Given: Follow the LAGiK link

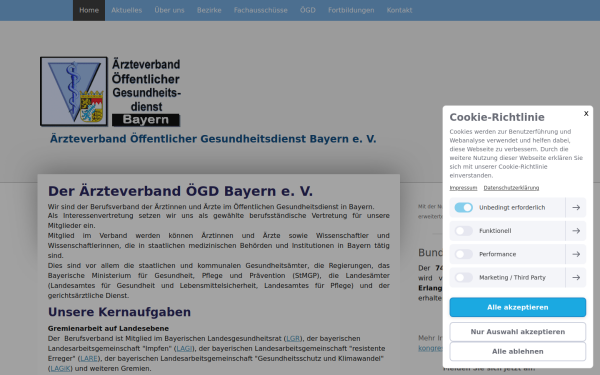Looking at the screenshot, I should coord(60,368).
